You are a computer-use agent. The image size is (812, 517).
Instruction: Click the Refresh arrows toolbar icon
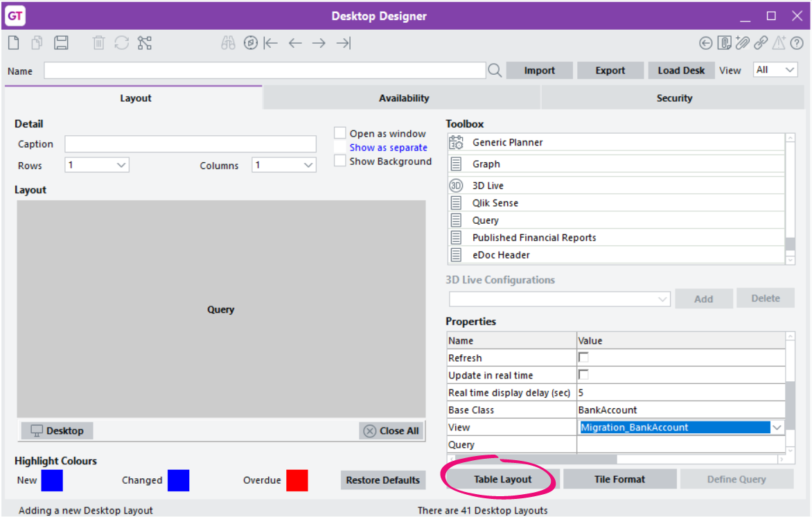(x=122, y=42)
